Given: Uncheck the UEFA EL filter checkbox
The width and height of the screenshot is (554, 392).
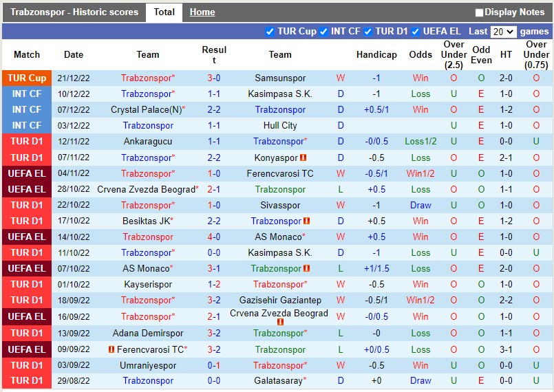Looking at the screenshot, I should [416, 32].
